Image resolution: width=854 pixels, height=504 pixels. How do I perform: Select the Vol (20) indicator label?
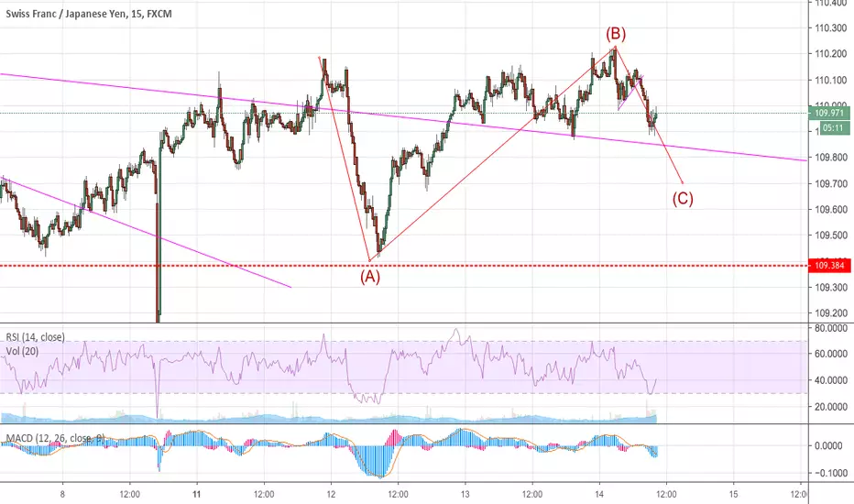click(x=22, y=352)
